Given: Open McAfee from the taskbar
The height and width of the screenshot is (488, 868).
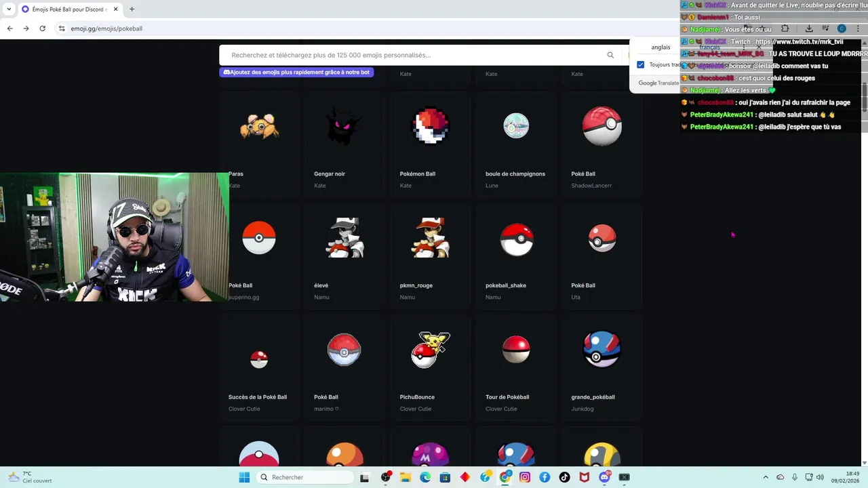Looking at the screenshot, I should [x=585, y=477].
